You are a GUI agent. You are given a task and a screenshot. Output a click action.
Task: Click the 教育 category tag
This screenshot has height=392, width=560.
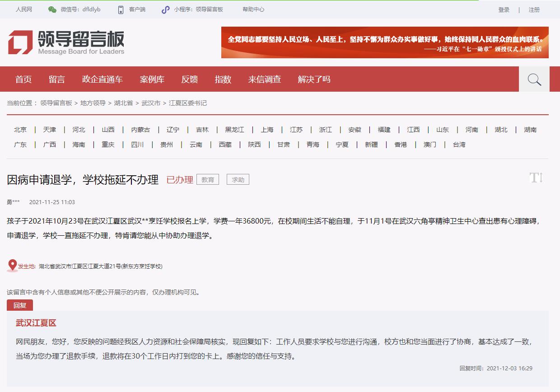[x=208, y=180]
